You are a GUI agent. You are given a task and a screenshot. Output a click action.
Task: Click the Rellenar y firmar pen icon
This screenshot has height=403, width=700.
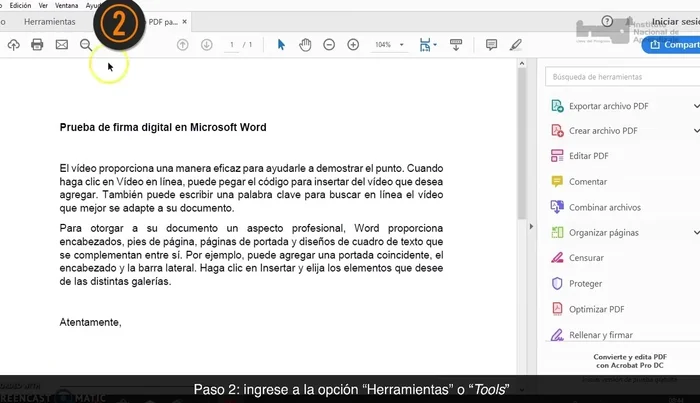[x=557, y=335]
